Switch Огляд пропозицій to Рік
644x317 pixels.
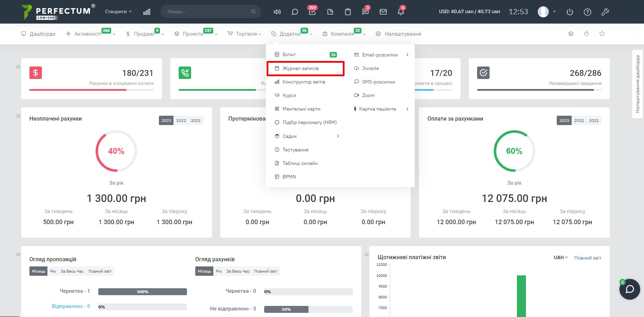click(53, 271)
